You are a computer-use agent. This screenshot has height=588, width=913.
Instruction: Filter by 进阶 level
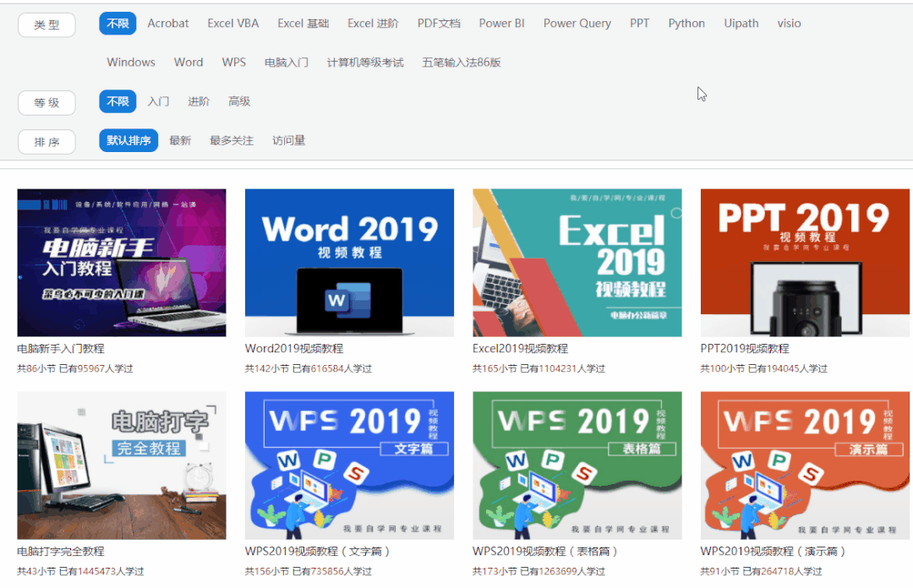199,101
